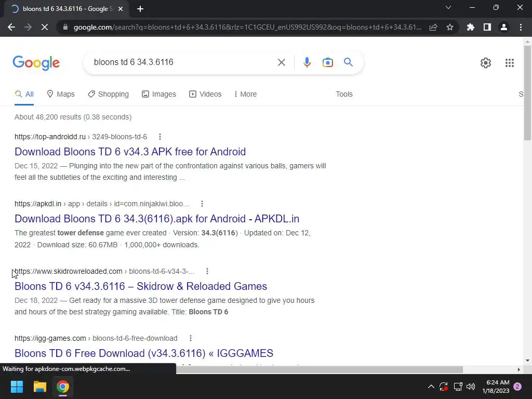532x399 pixels.
Task: Switch to the Videos tab
Action: pos(205,95)
